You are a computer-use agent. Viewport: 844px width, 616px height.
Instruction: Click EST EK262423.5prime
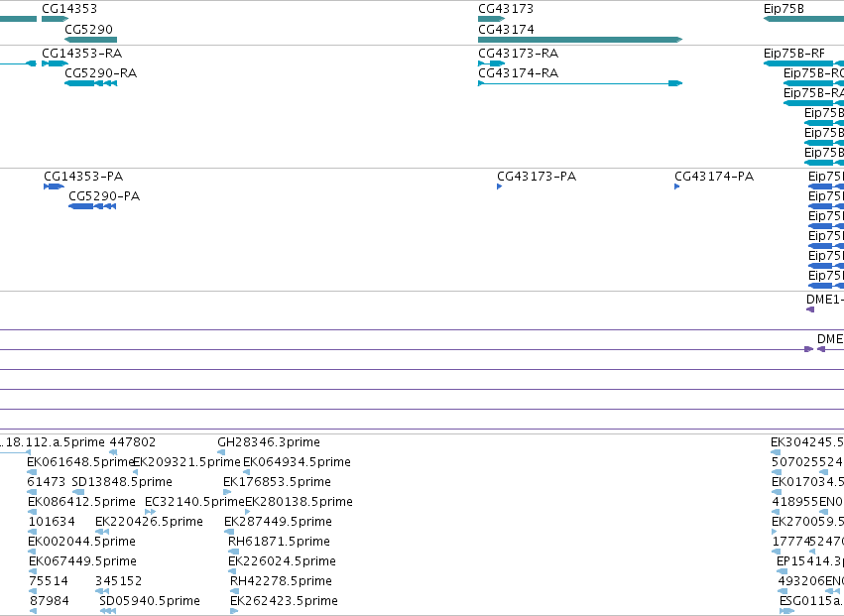(285, 601)
